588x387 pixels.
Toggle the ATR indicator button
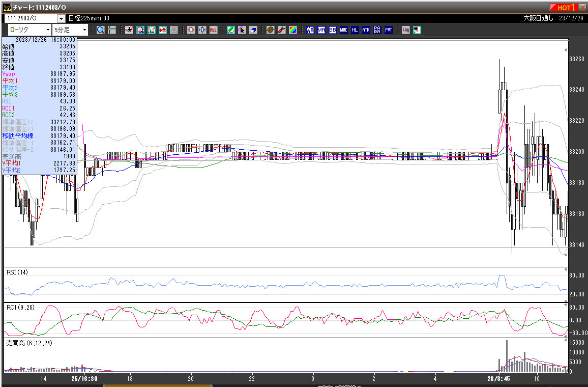[x=366, y=30]
